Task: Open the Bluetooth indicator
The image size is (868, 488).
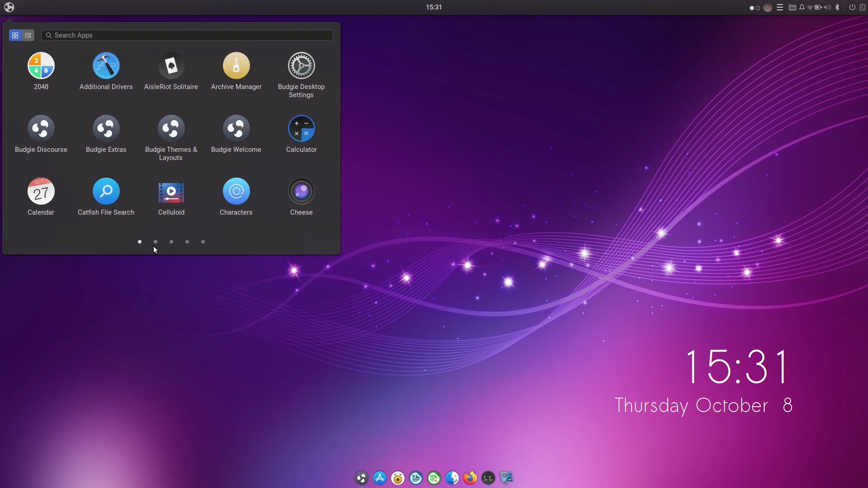Action: (837, 7)
